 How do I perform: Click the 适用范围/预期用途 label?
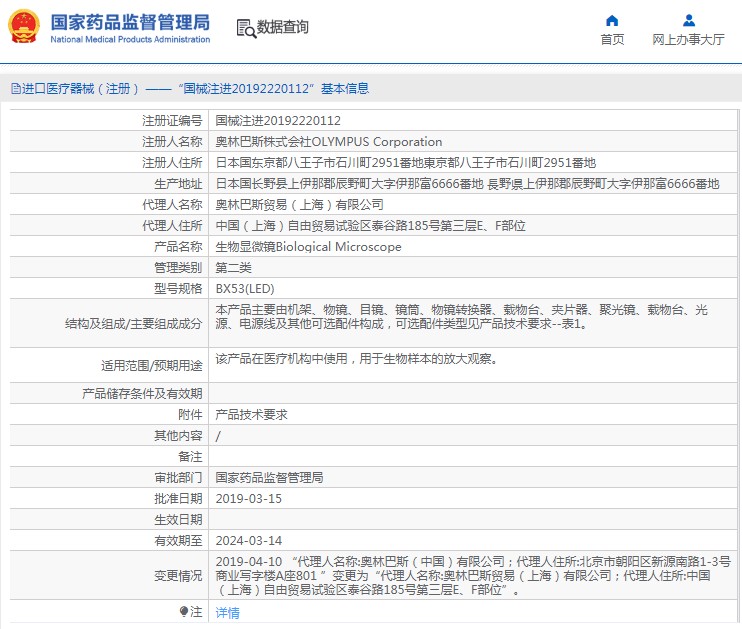point(152,365)
